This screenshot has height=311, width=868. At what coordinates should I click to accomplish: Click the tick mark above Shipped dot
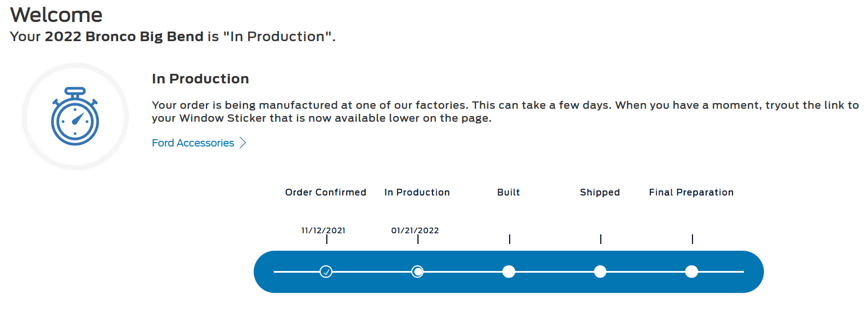click(x=601, y=239)
